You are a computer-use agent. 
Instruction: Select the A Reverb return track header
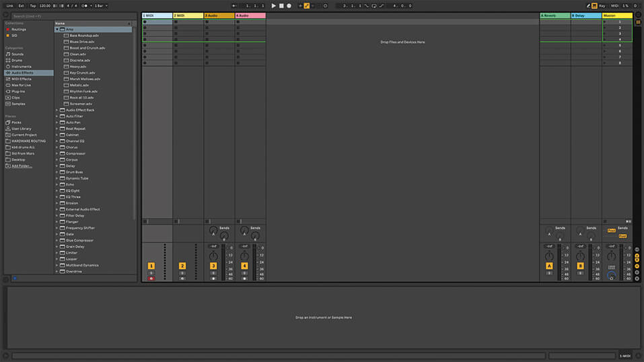pyautogui.click(x=555, y=15)
